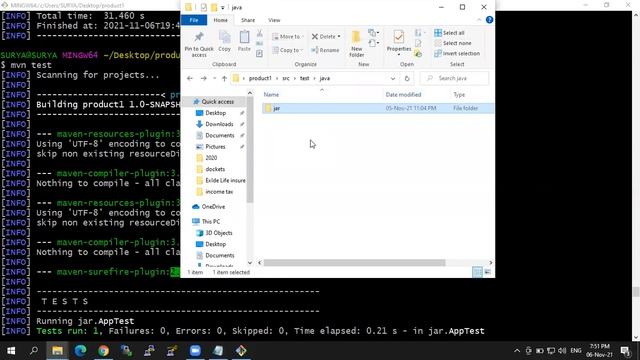This screenshot has height=360, width=640.
Task: Open 3D Objects in navigation pane
Action: click(218, 233)
